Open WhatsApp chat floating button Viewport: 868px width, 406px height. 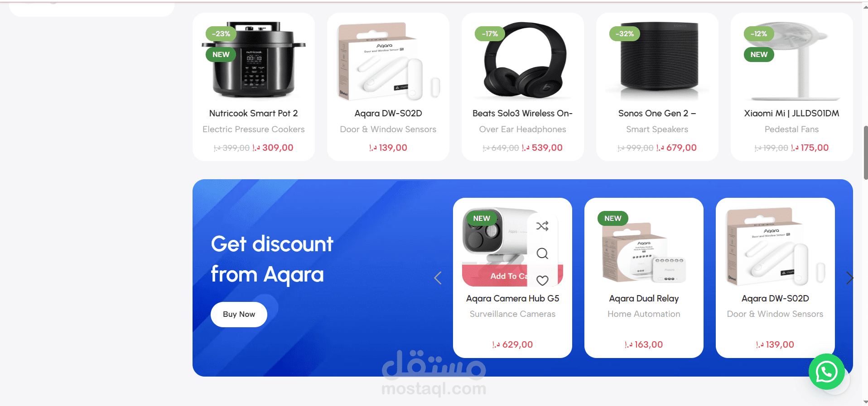[826, 372]
